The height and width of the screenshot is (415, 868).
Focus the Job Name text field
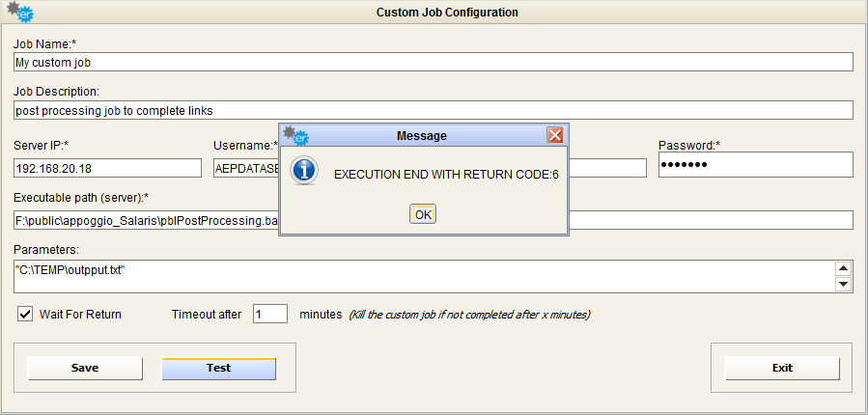(434, 62)
